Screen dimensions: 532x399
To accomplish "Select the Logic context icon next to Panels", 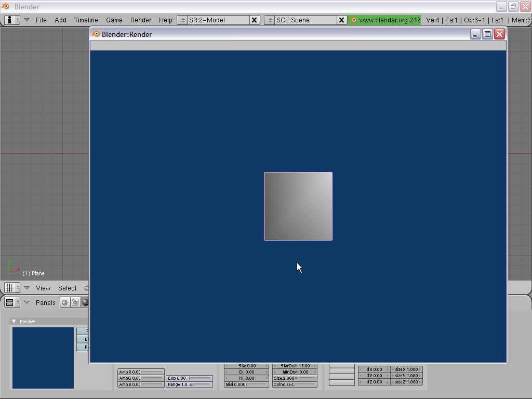I will (x=65, y=302).
